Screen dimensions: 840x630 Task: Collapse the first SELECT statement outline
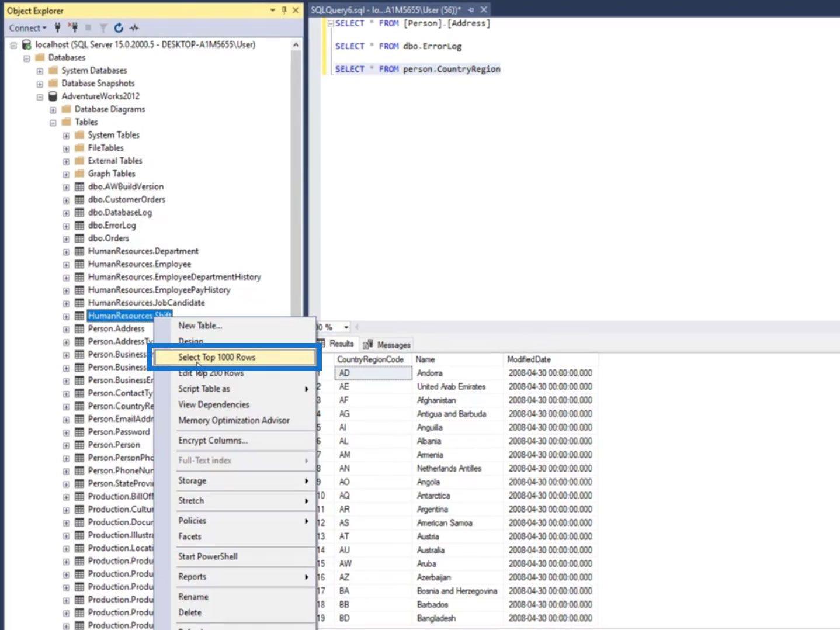click(x=331, y=23)
